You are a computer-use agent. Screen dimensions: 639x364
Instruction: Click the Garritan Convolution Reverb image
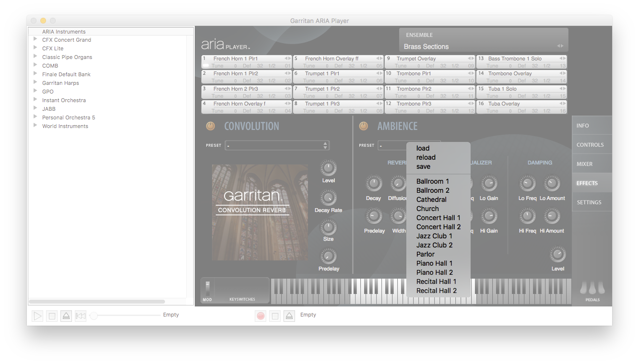click(260, 212)
